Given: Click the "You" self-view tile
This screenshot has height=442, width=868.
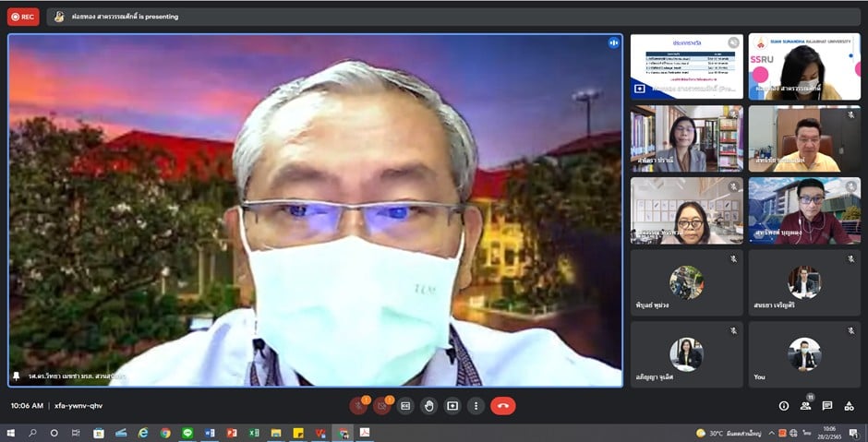Looking at the screenshot, I should tap(803, 354).
